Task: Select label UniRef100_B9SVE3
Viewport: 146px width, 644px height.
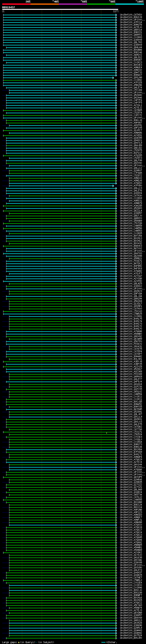Action: [x=131, y=65]
